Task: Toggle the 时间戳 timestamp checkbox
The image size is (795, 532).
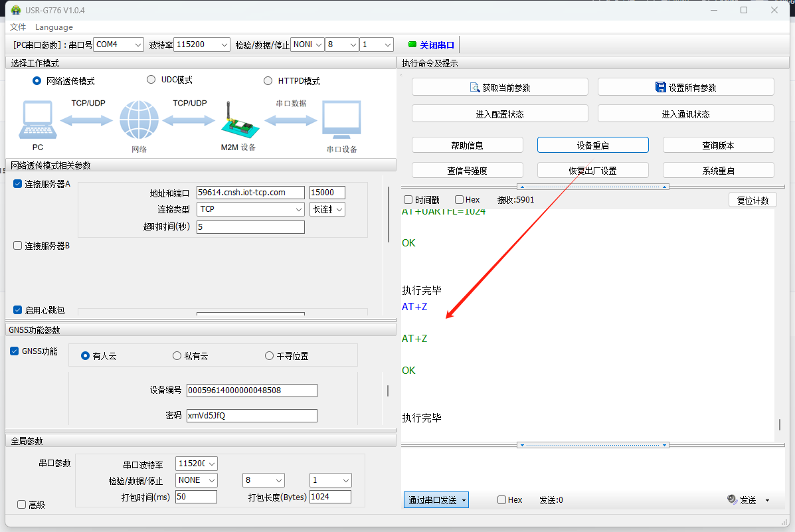Action: (x=408, y=200)
